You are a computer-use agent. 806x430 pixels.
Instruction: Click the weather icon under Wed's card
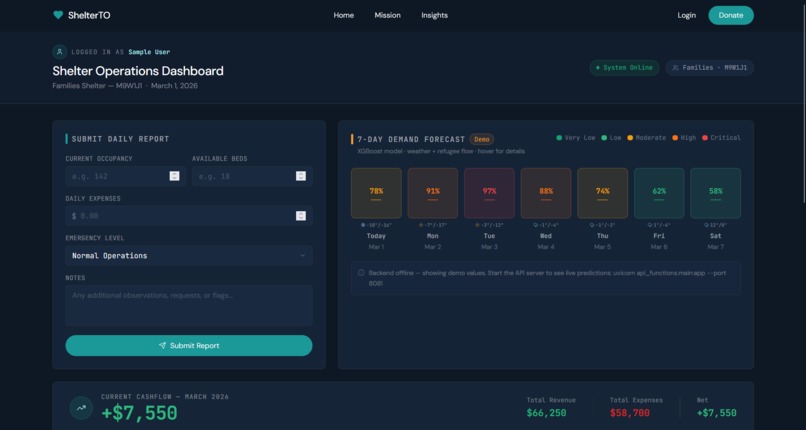click(x=536, y=225)
